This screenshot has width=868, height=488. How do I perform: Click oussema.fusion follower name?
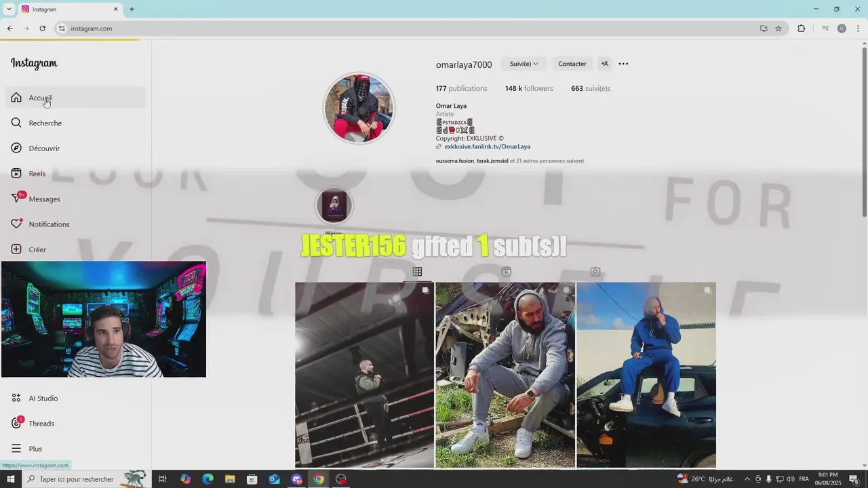click(454, 161)
